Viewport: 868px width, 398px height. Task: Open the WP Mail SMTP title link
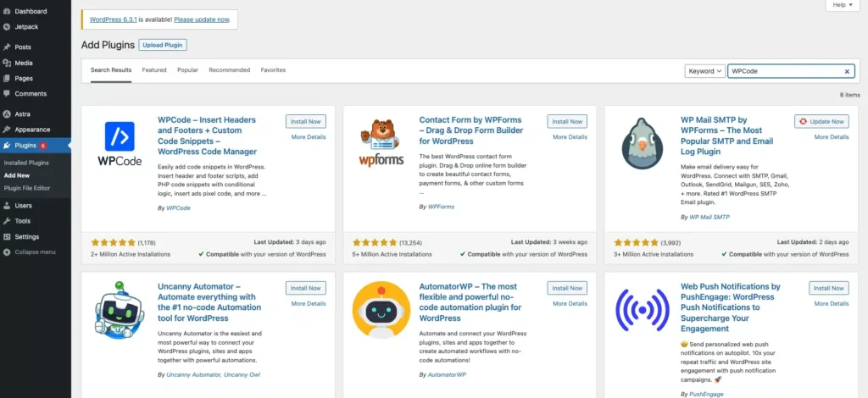click(726, 135)
